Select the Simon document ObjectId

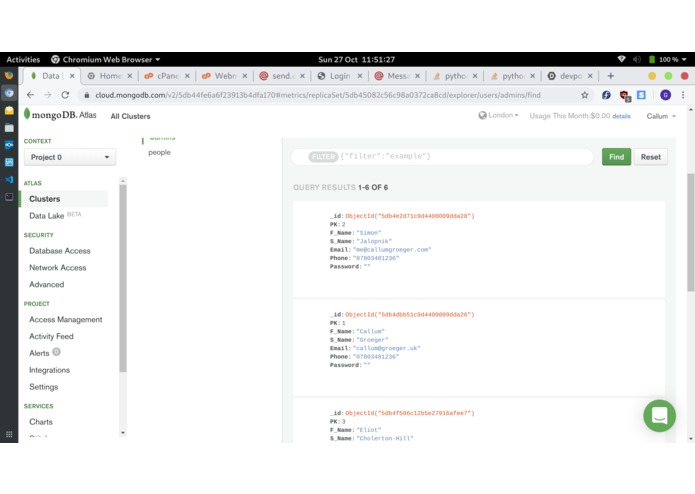pyautogui.click(x=410, y=216)
